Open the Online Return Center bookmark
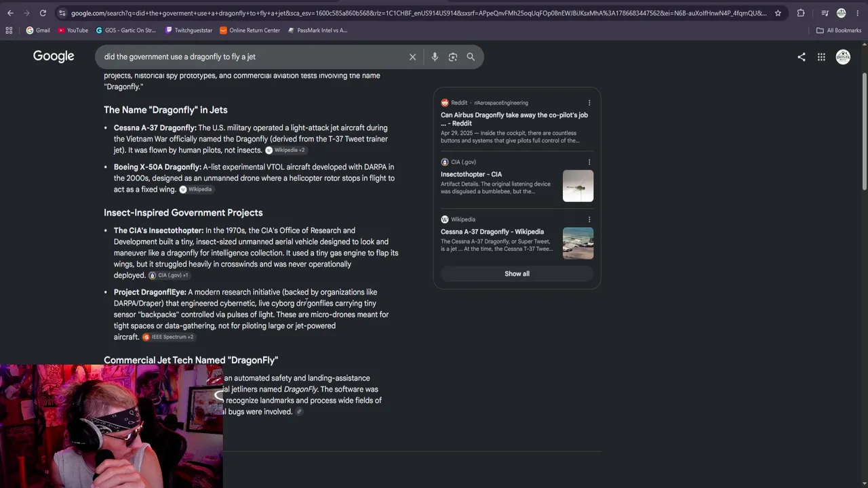Image resolution: width=868 pixels, height=488 pixels. click(250, 30)
